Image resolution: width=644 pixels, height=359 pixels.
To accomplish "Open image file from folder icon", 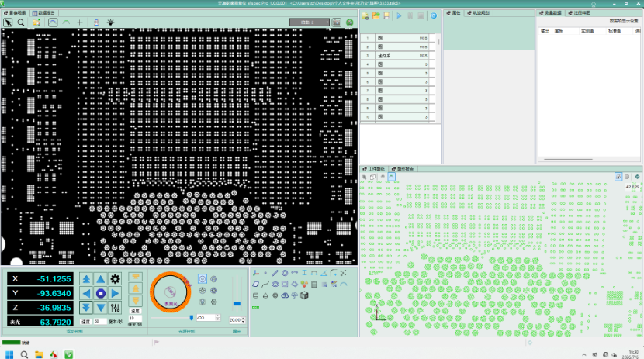I will (36, 22).
